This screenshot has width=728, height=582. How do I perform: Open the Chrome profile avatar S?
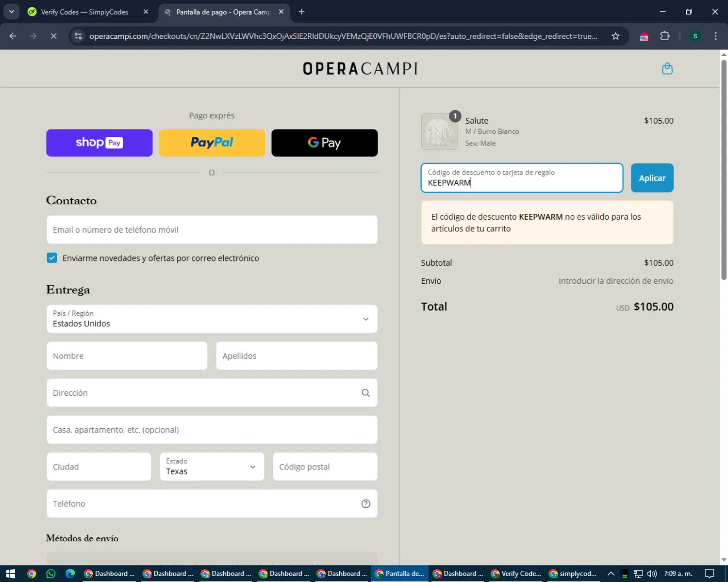(695, 36)
